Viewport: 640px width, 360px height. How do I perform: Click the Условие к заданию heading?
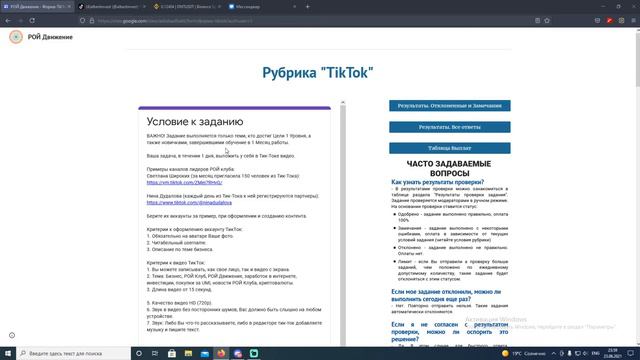coord(195,122)
